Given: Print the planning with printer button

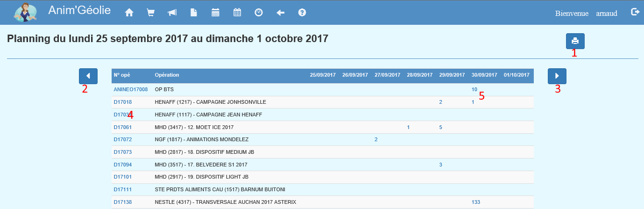Looking at the screenshot, I should pyautogui.click(x=575, y=41).
